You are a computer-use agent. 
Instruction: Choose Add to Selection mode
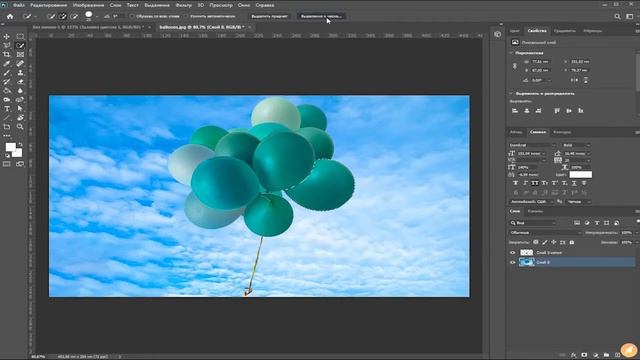(x=62, y=16)
